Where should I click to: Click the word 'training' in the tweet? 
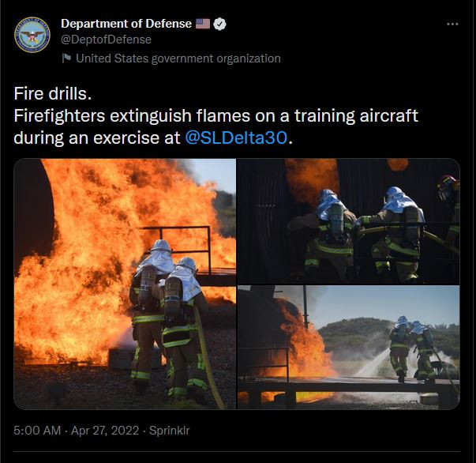click(x=324, y=116)
